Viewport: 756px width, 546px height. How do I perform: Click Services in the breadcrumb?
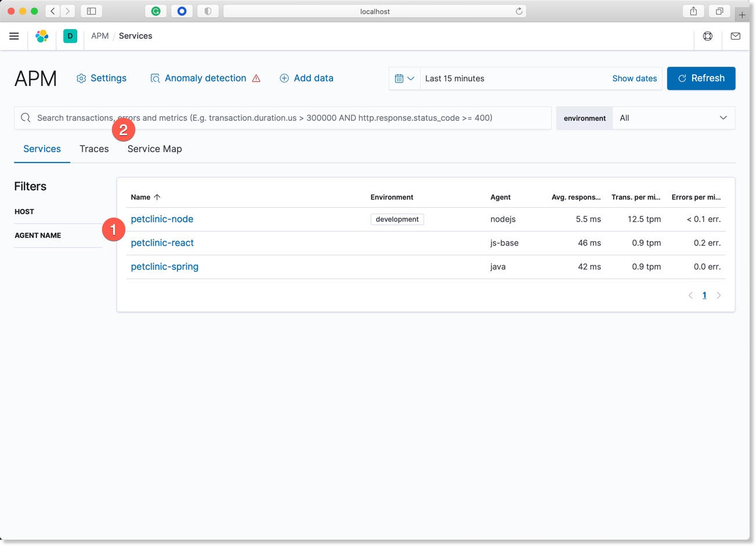135,36
